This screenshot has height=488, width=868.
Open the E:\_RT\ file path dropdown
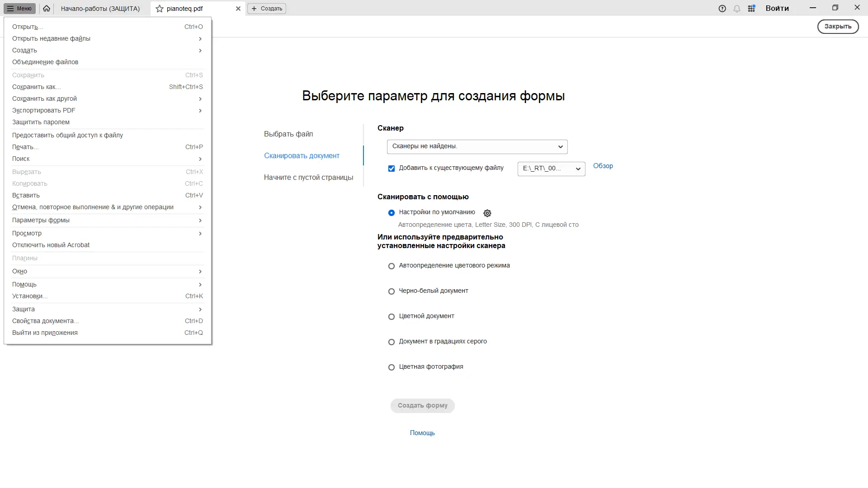(x=551, y=169)
